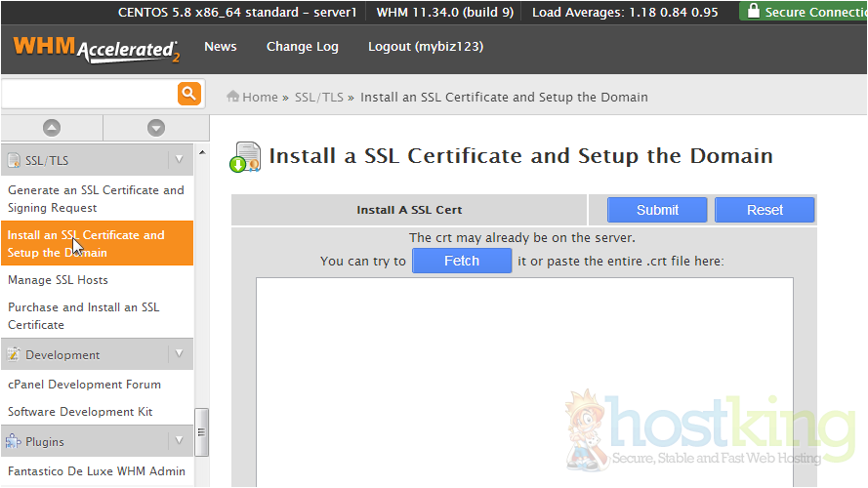Click the SSL/TLS section icon
This screenshot has width=868, height=488.
tap(14, 160)
